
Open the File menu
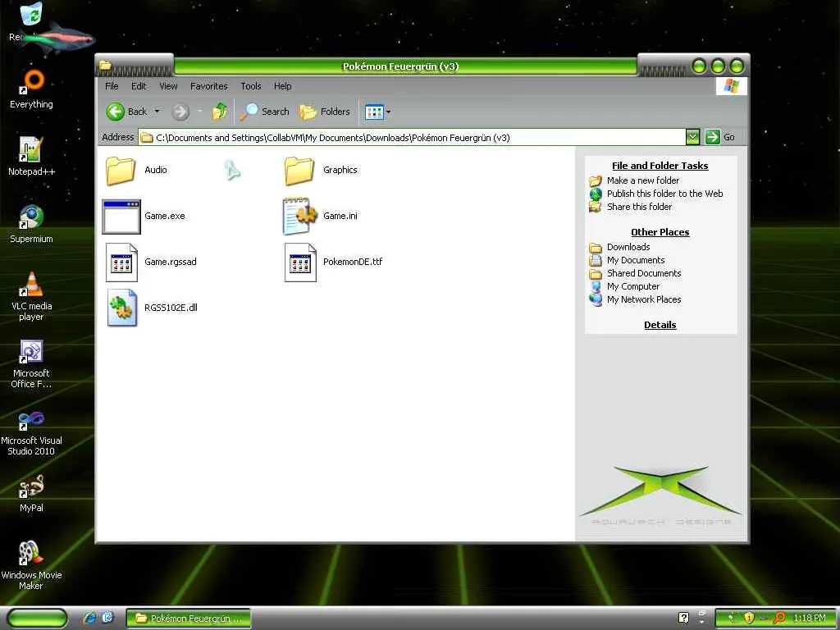(x=112, y=85)
